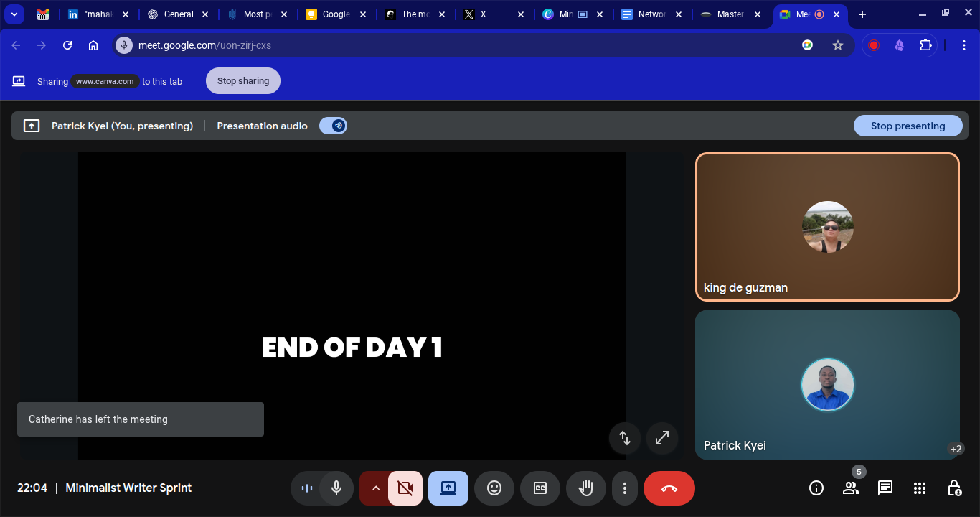Screen dimensions: 980x517
Task: Leave the call with red hang-up button
Action: [x=669, y=488]
